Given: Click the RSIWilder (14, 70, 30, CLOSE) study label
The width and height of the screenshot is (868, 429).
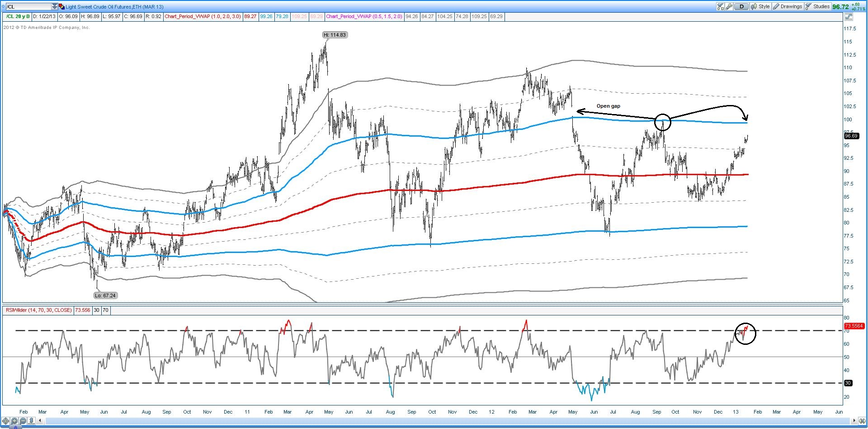Looking at the screenshot, I should point(38,310).
